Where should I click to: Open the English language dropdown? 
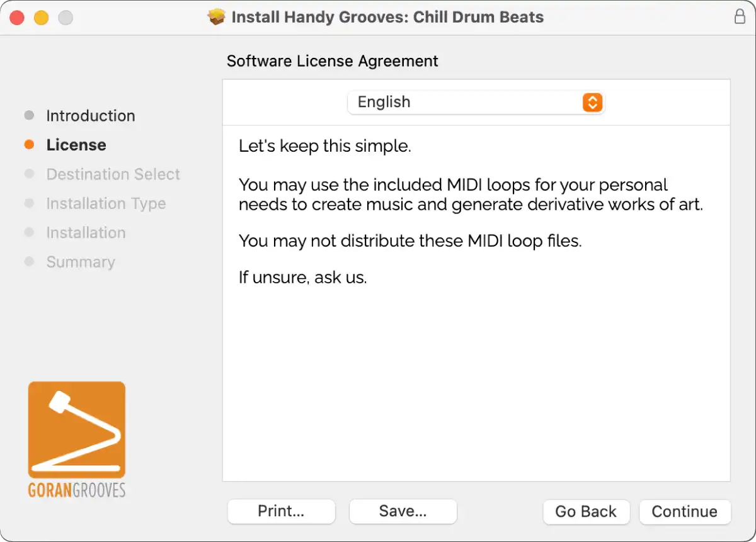[x=476, y=102]
